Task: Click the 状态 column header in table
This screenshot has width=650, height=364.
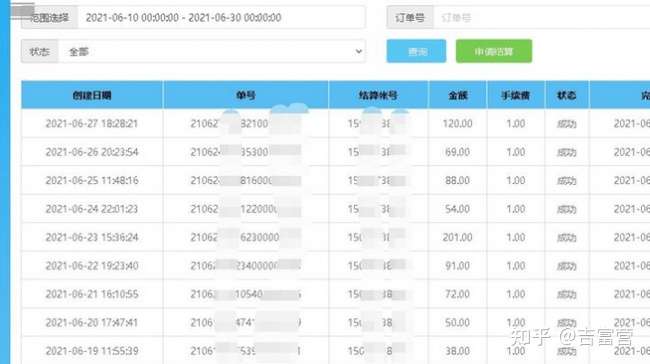Action: (567, 95)
